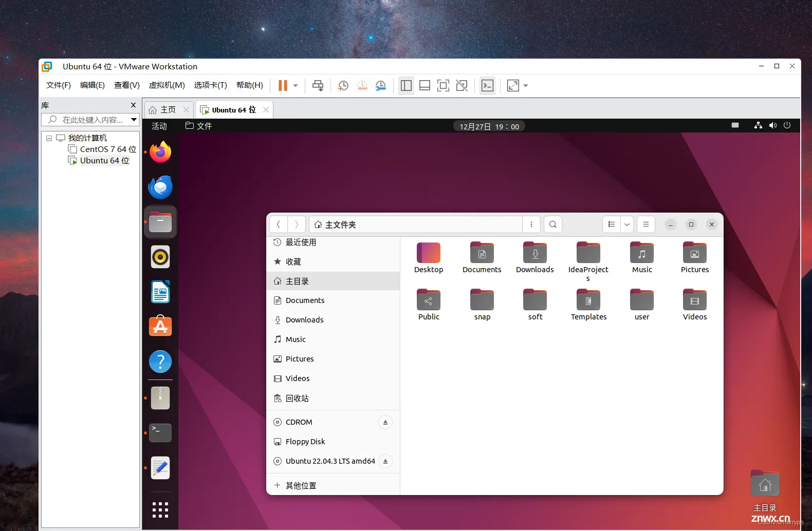Open Files hamburger main menu
Screen dimensions: 812x531
(x=646, y=224)
